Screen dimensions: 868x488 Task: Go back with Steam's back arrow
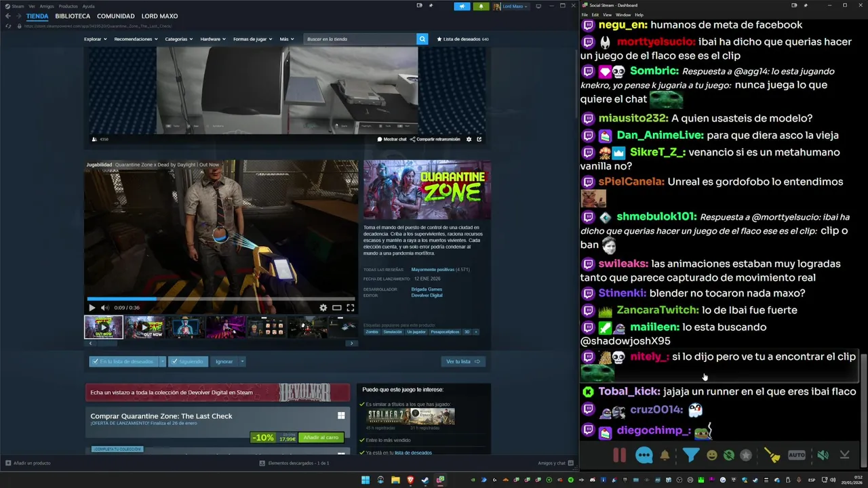click(x=8, y=16)
